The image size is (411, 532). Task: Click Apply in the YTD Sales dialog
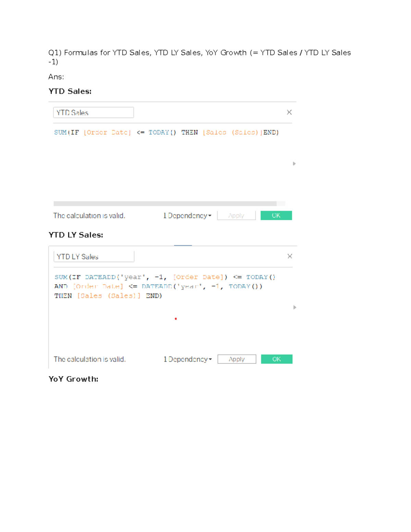coord(236,215)
